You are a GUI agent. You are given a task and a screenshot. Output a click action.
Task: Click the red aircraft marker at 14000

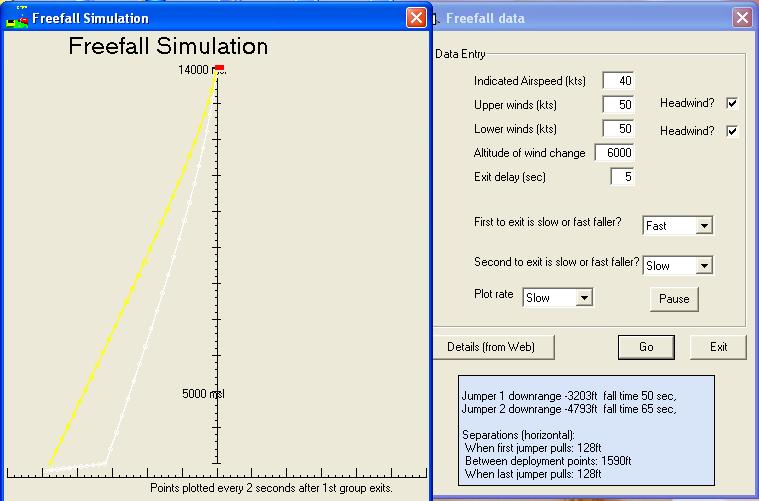click(219, 68)
